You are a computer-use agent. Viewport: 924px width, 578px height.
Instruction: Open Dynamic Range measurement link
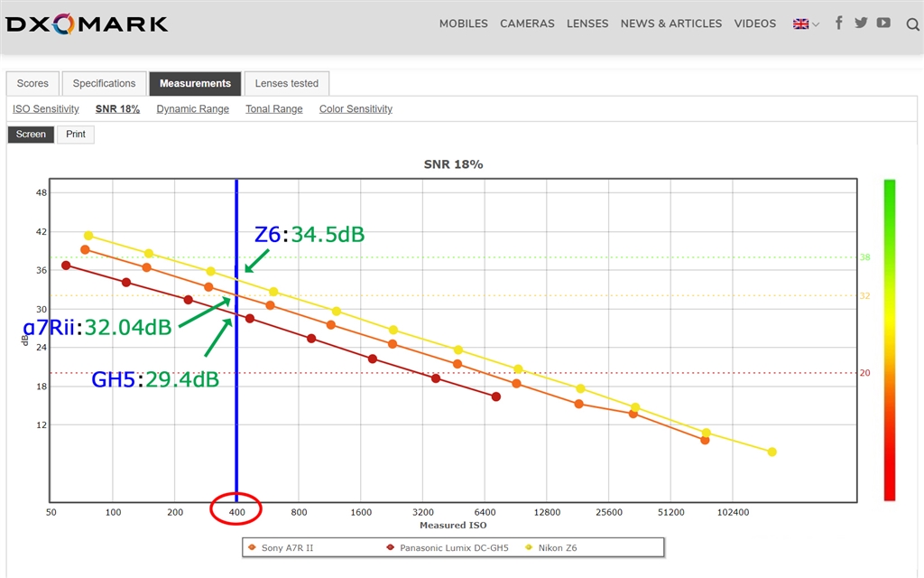[x=193, y=109]
